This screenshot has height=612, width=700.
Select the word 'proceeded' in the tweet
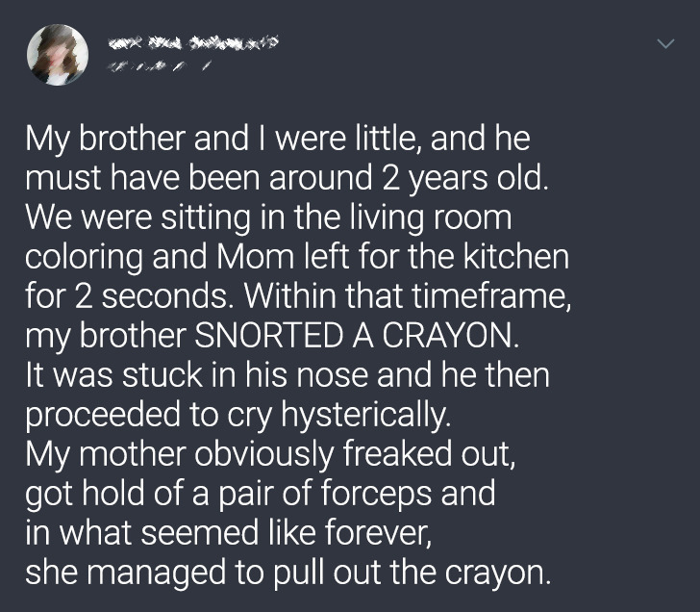coord(103,415)
